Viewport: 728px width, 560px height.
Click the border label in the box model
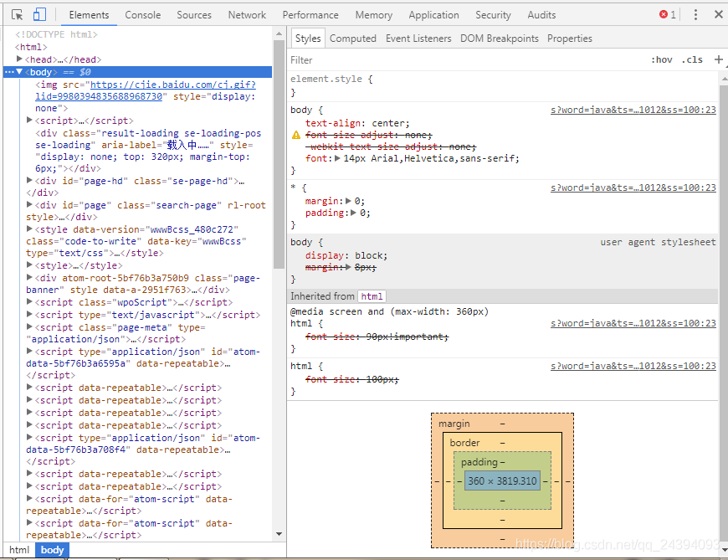pos(464,443)
